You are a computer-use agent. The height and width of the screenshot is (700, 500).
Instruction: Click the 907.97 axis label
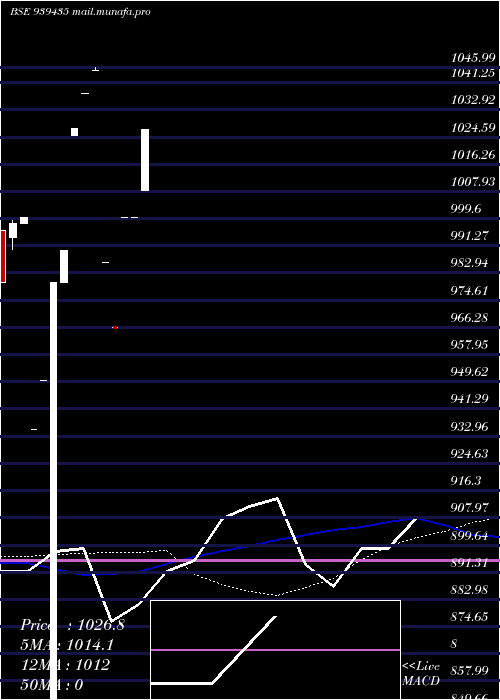coord(469,508)
